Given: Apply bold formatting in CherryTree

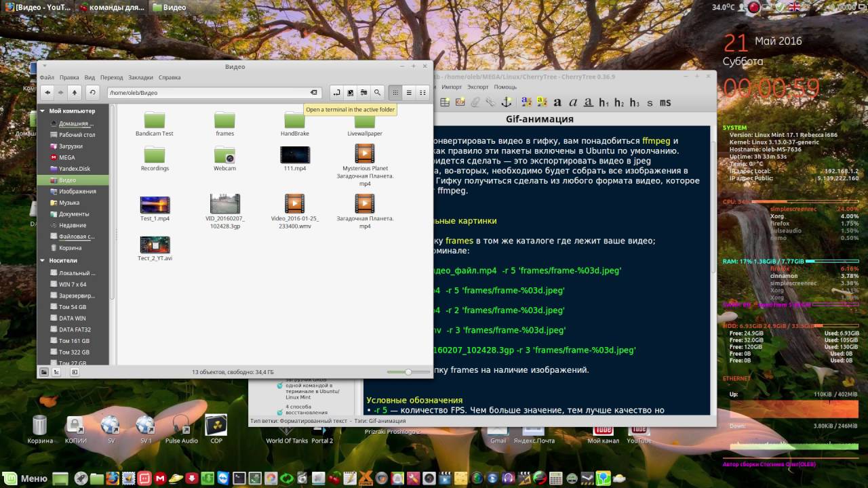Looking at the screenshot, I should click(x=557, y=102).
